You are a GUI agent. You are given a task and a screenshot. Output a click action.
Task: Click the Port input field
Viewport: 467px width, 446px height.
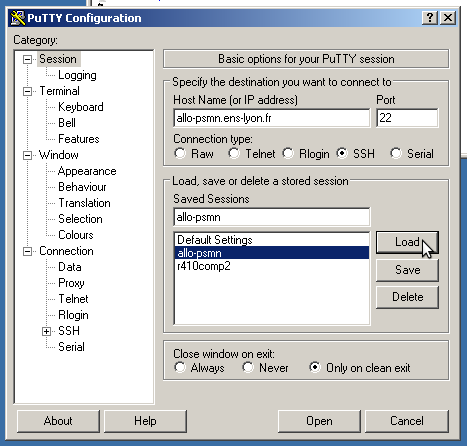[407, 118]
